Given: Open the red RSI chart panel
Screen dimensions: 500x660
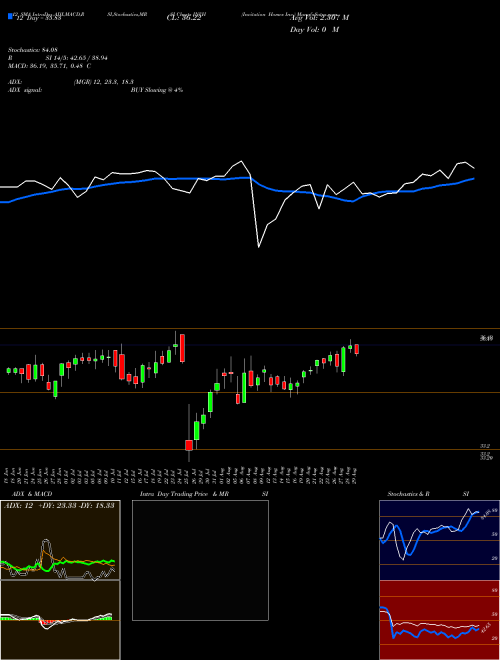Looking at the screenshot, I should 439,620.
